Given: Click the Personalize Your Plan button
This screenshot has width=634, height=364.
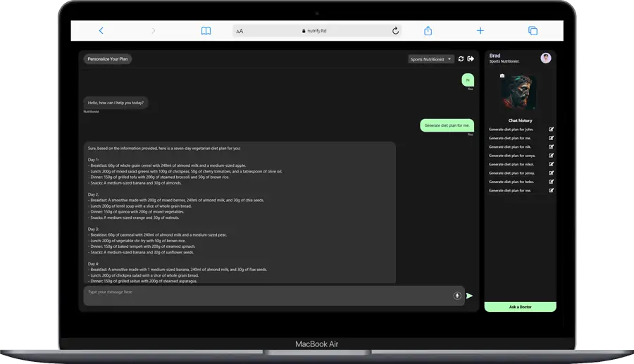Looking at the screenshot, I should [108, 59].
